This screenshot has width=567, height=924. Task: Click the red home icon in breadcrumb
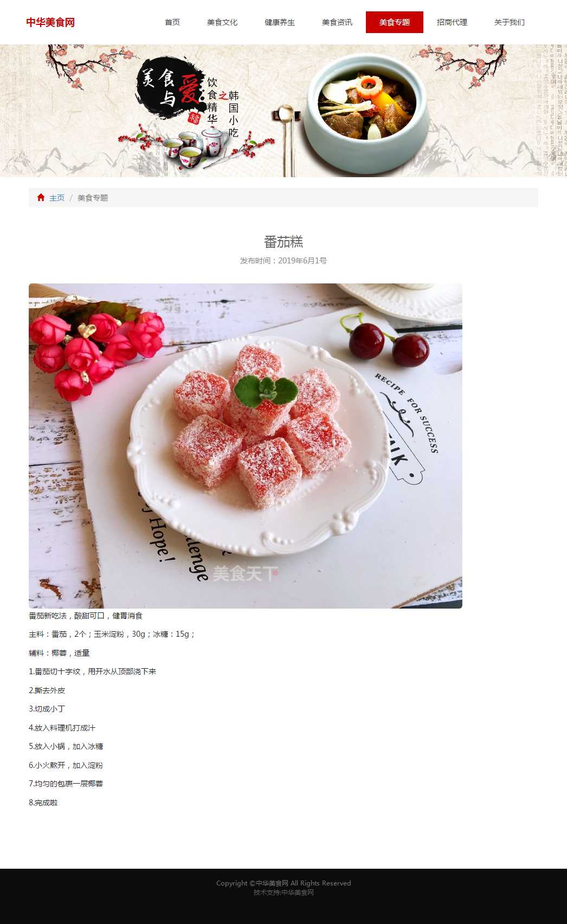(41, 197)
